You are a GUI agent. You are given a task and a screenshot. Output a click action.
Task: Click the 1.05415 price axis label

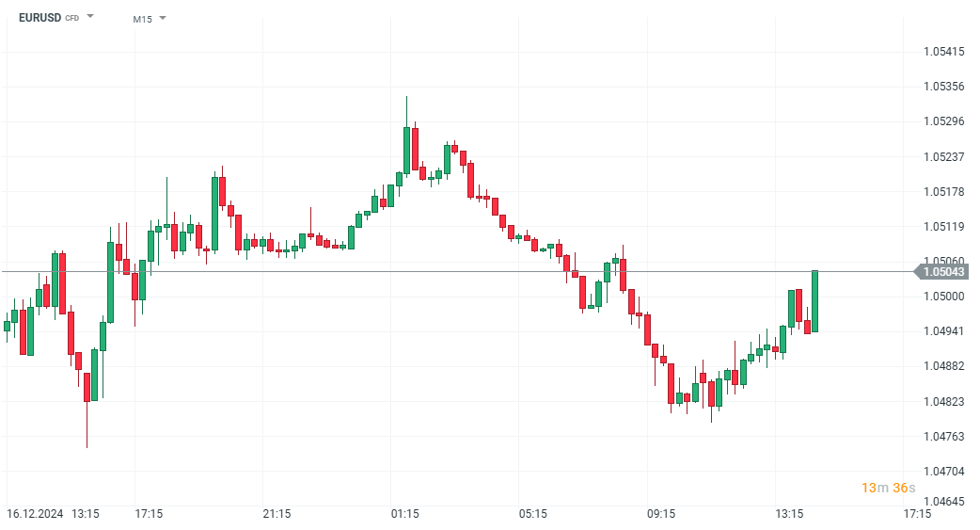click(944, 52)
